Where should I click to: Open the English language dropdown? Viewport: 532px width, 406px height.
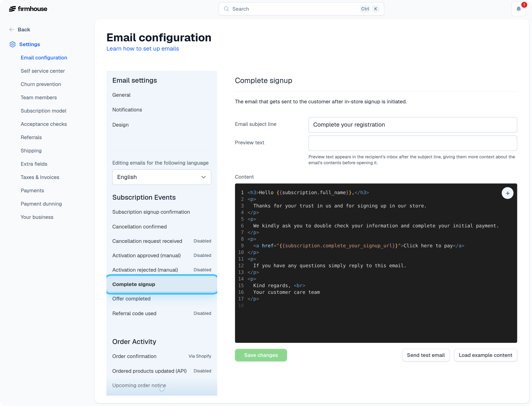coord(162,177)
